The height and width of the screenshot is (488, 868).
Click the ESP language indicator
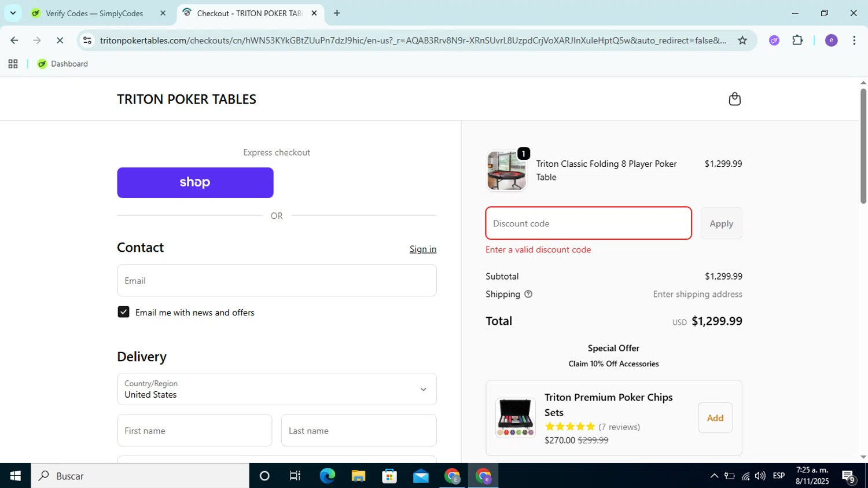[x=779, y=476]
